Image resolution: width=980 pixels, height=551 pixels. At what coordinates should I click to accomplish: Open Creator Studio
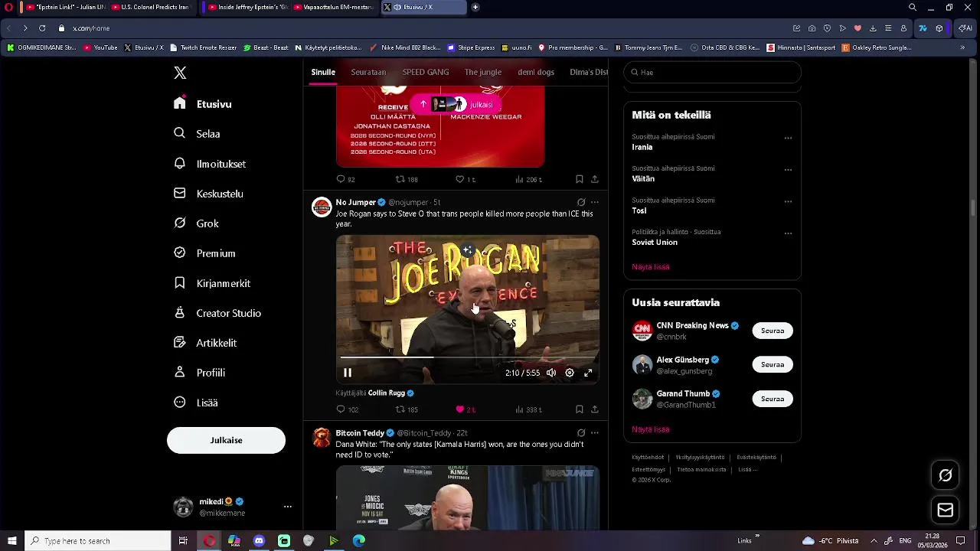(217, 313)
